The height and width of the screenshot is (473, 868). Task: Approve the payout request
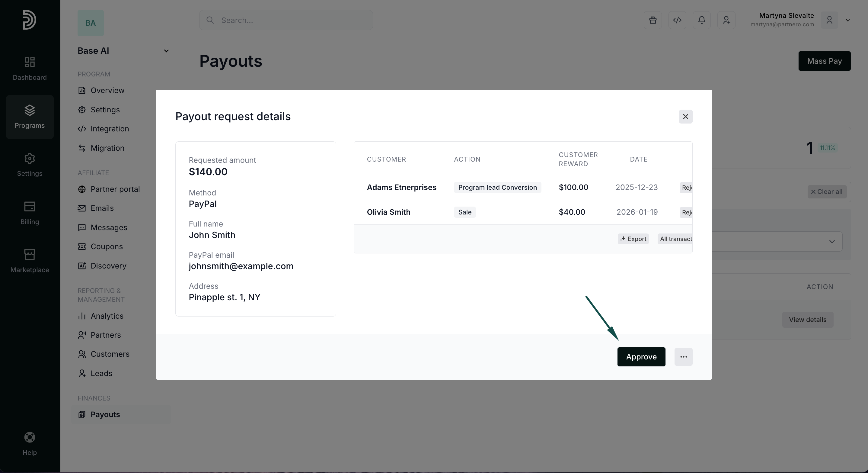click(641, 357)
